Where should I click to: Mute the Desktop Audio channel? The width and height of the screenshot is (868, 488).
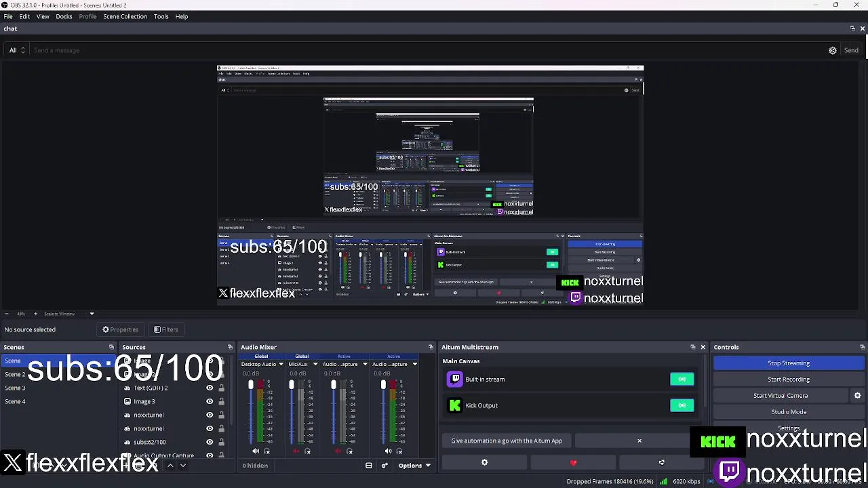pos(255,451)
